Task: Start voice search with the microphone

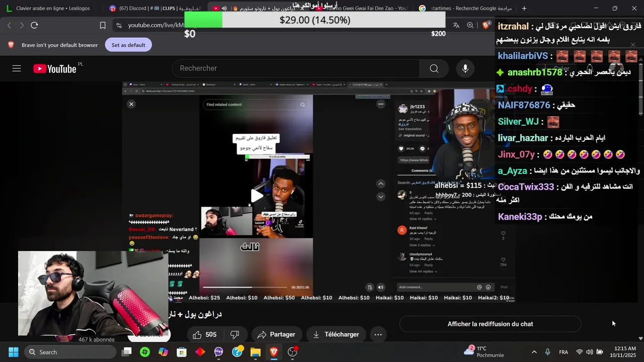Action: click(x=465, y=68)
